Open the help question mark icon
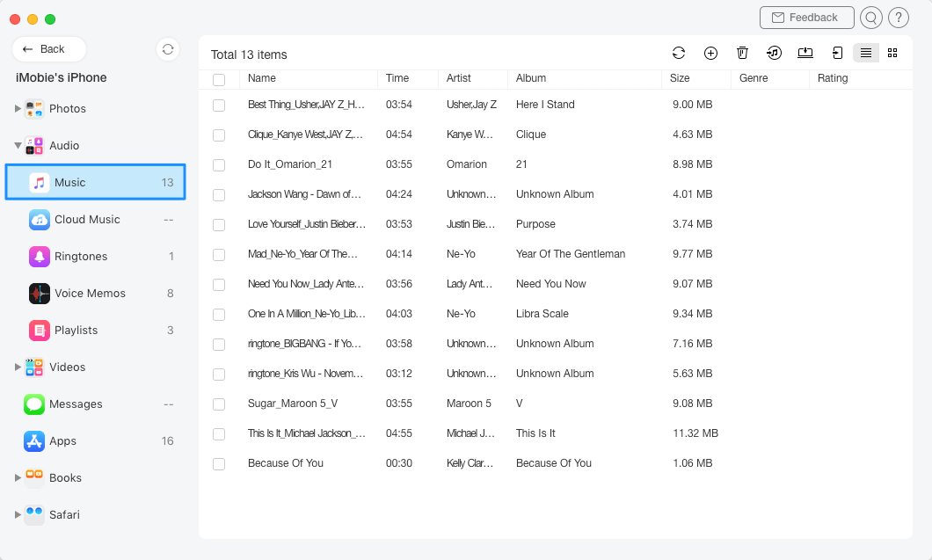 [898, 18]
